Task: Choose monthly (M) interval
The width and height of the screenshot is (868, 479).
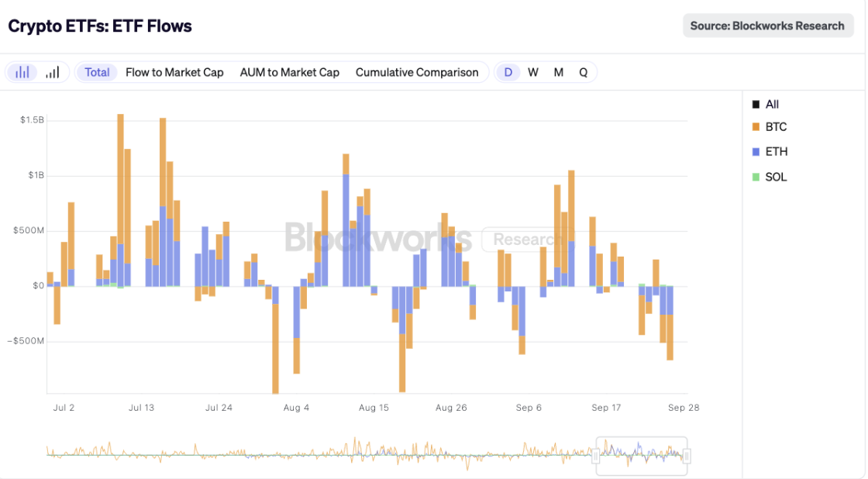Action: click(559, 72)
